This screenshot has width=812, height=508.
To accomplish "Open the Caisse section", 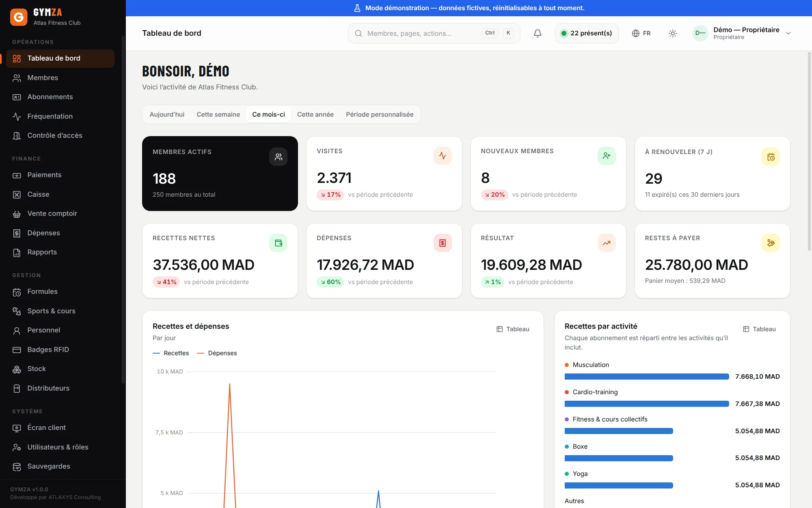I will coord(60,194).
